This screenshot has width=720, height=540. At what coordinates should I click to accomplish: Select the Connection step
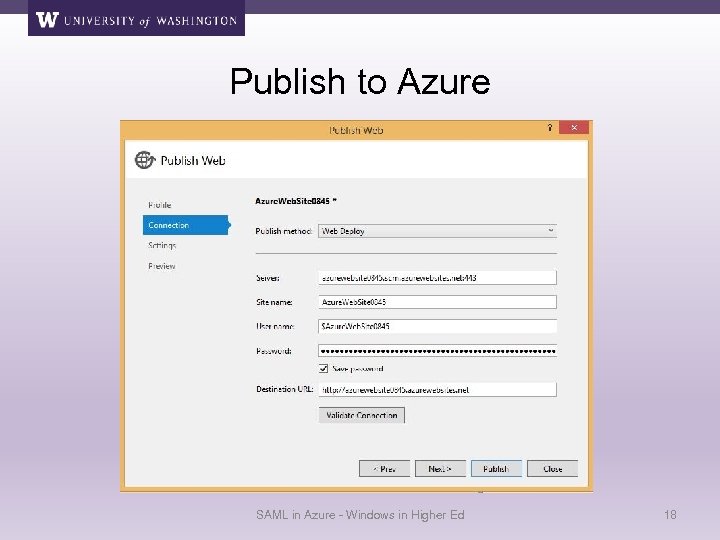point(186,225)
